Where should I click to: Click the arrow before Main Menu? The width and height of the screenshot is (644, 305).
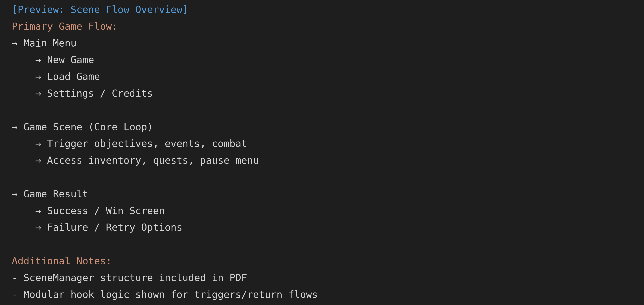[x=15, y=44]
